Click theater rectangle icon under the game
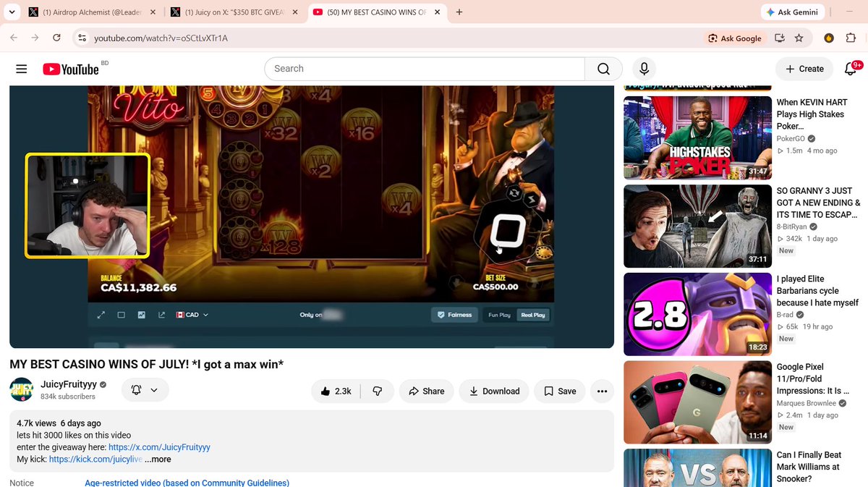The height and width of the screenshot is (487, 868). [x=122, y=315]
